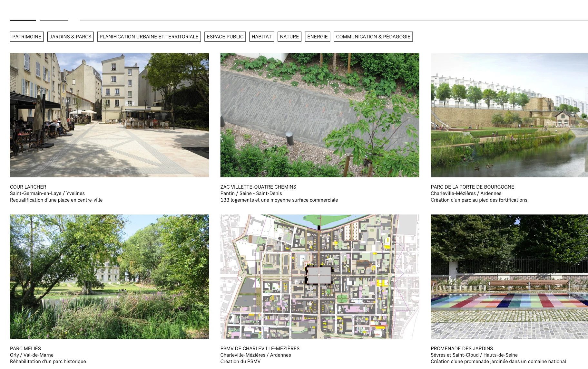Screen dimensions: 588x369
Task: Open the PARC MÉLIÈS project title
Action: point(25,348)
